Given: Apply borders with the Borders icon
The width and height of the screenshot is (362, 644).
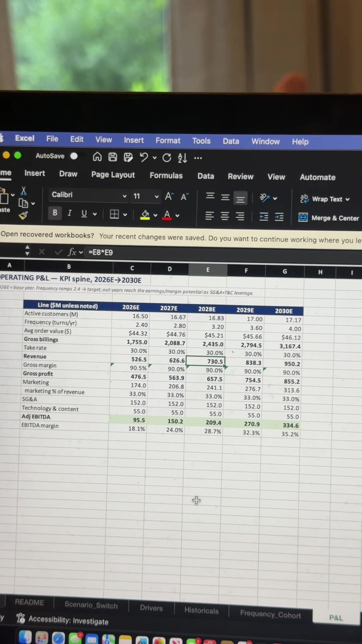Looking at the screenshot, I should (114, 214).
